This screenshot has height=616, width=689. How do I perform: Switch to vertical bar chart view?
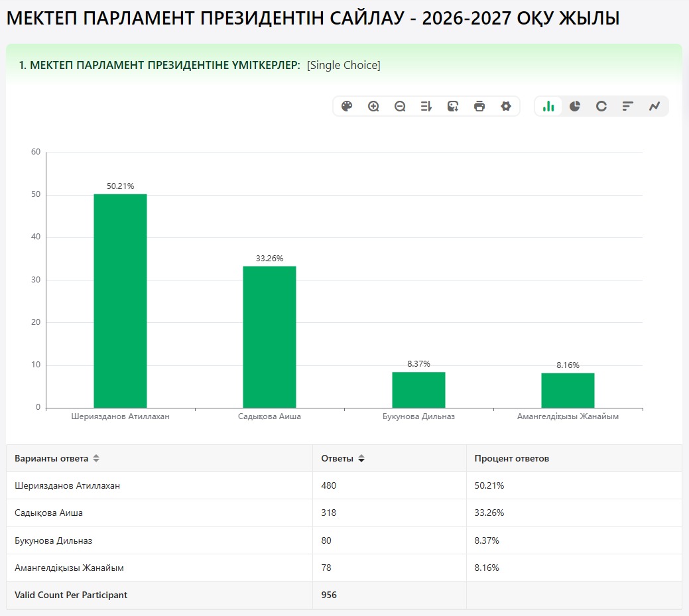click(x=548, y=106)
